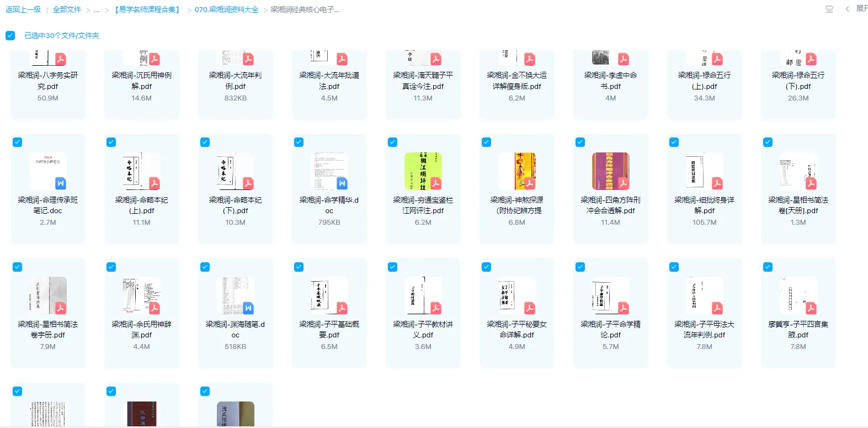Open the 梁湘润-李虚中命书.pdf file icon
868x428 pixels.
611,58
